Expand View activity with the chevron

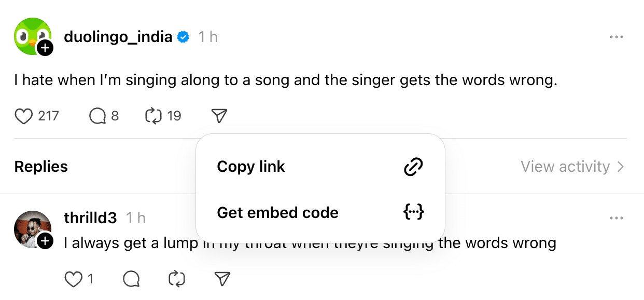pyautogui.click(x=621, y=167)
